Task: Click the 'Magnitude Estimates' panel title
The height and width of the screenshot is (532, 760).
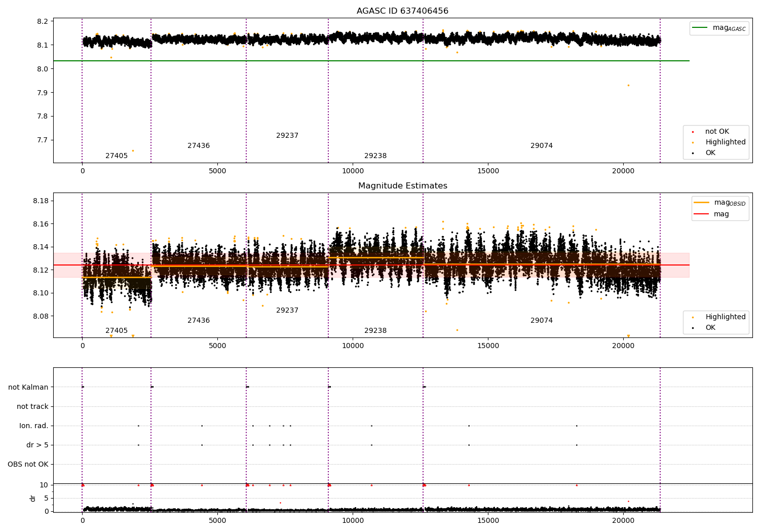Action: tap(402, 186)
